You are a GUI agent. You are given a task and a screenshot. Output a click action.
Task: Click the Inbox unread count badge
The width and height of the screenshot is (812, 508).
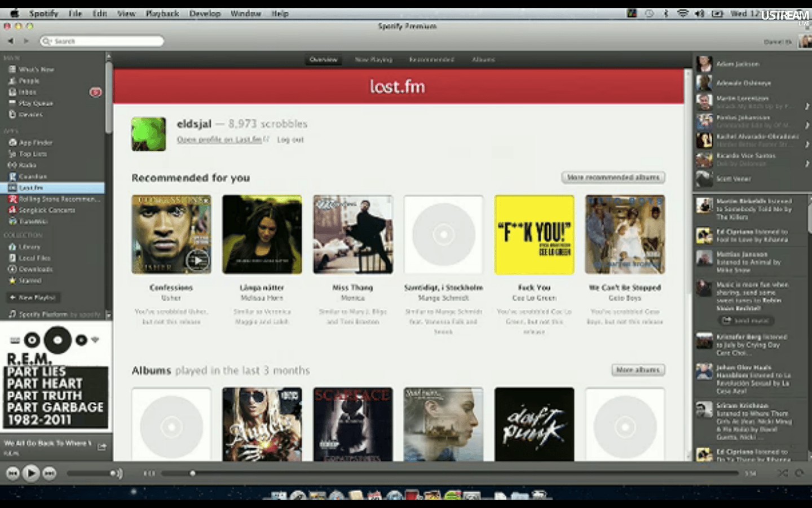96,92
